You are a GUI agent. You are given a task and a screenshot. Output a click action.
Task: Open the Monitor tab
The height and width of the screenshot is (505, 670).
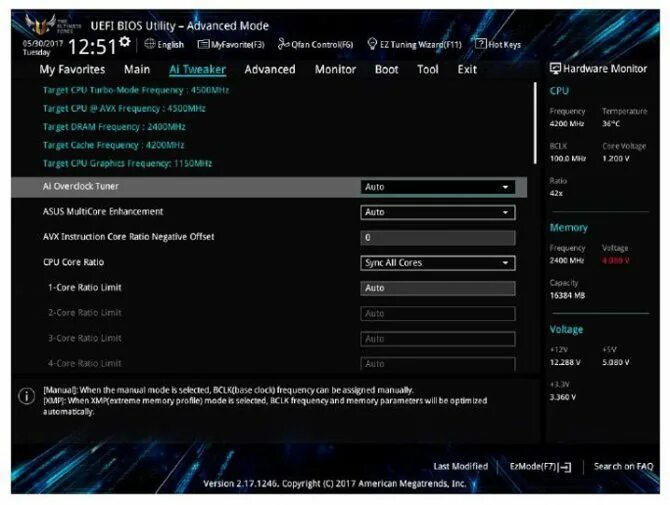335,69
